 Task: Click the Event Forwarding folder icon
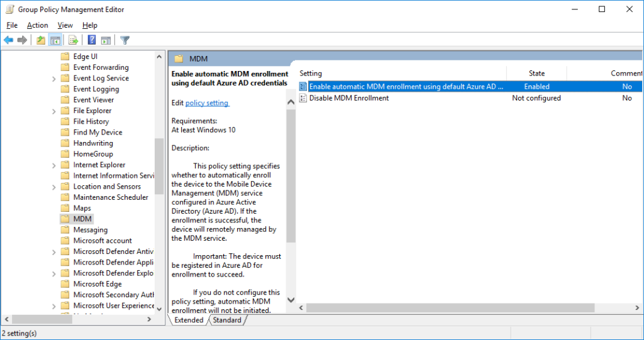pyautogui.click(x=65, y=67)
